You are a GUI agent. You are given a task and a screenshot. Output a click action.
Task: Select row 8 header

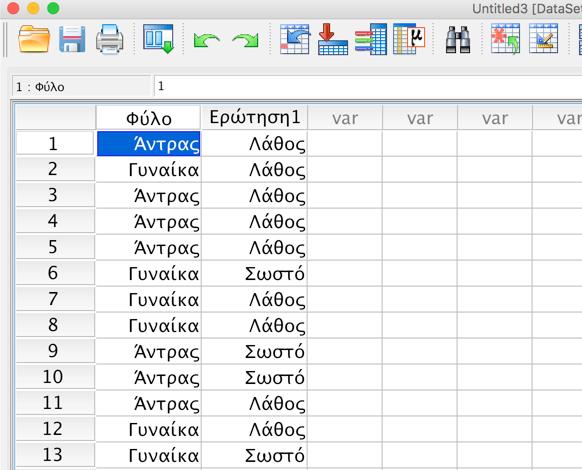click(x=55, y=325)
